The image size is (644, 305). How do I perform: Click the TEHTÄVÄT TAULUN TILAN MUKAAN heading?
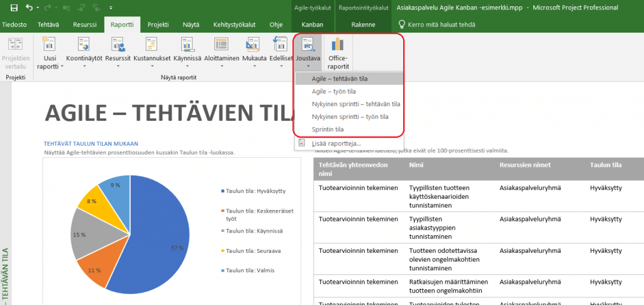(x=91, y=143)
